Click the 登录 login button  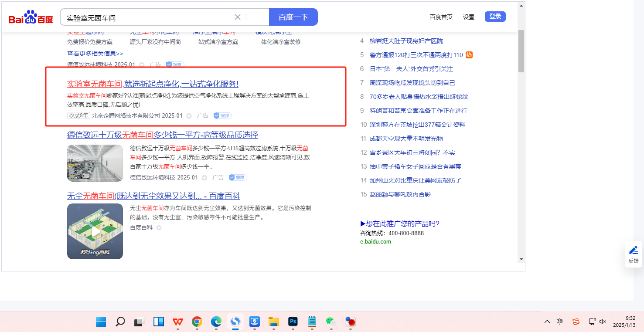(x=495, y=17)
